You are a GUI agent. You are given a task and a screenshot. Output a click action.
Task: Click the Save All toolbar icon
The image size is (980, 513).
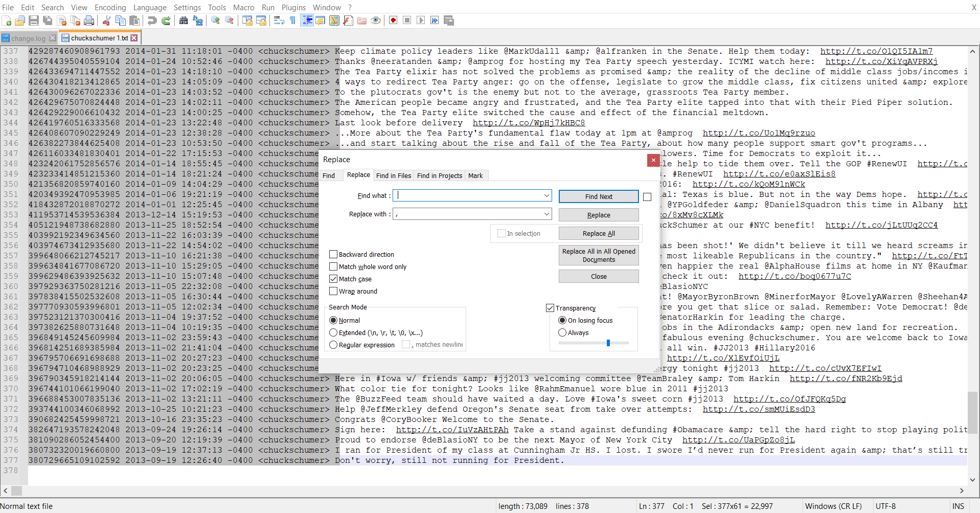[x=48, y=20]
